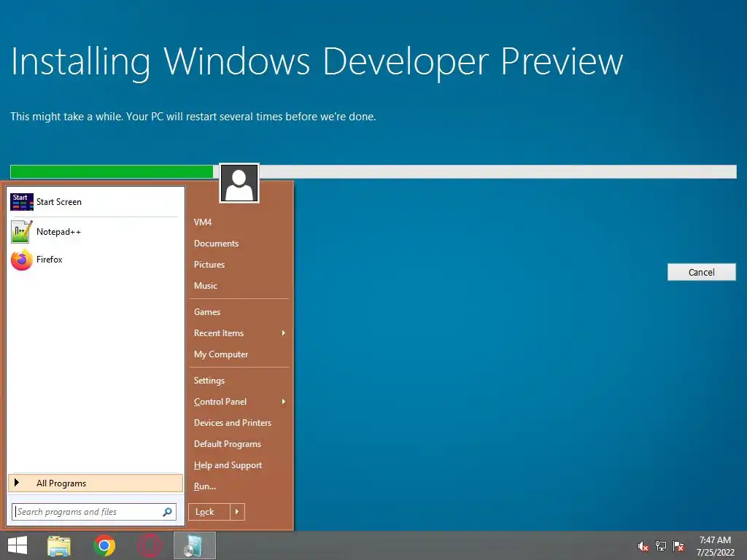The height and width of the screenshot is (560, 747).
Task: Expand the All Programs list
Action: coord(96,483)
